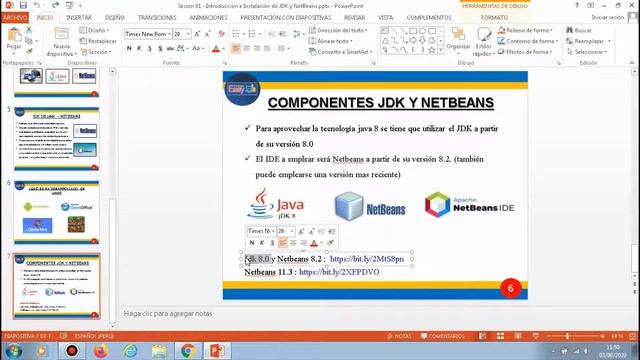
Task: Toggle bold N in the ribbon
Action: pos(129,49)
